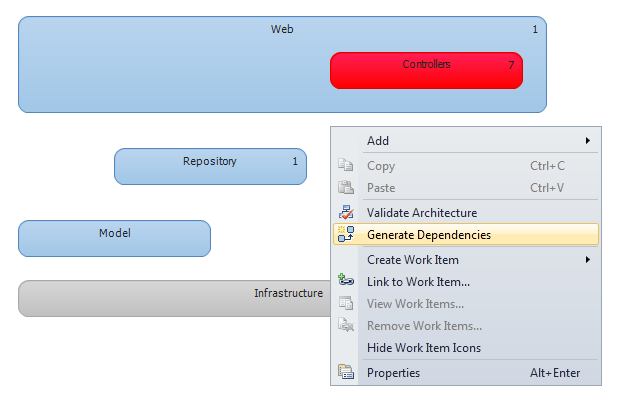Click the Properties icon in menu
Screen dimensions: 617x402
coord(346,372)
